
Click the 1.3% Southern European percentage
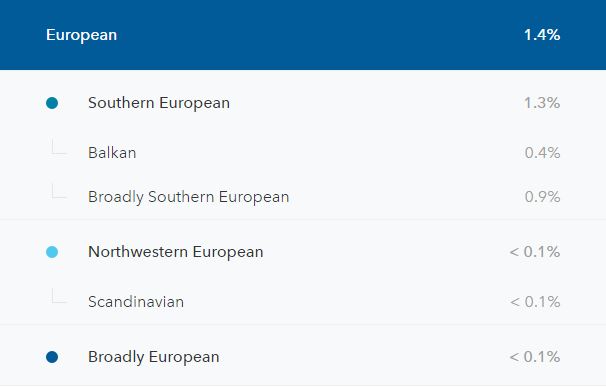(x=542, y=103)
